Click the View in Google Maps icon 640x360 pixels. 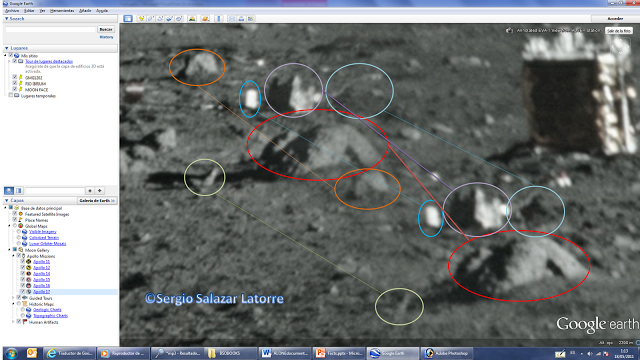click(251, 18)
